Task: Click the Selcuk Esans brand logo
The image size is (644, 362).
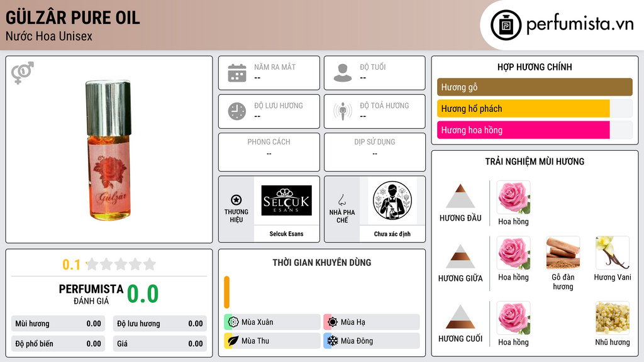Action: tap(287, 200)
